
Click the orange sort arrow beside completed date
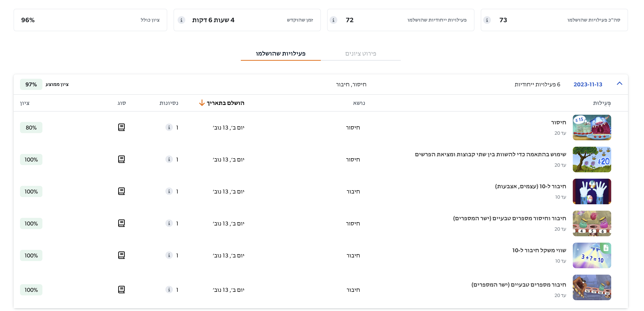(202, 103)
